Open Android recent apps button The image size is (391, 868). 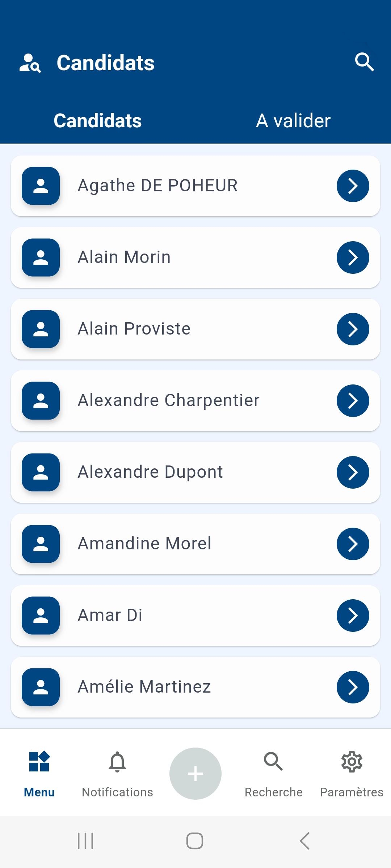click(86, 841)
